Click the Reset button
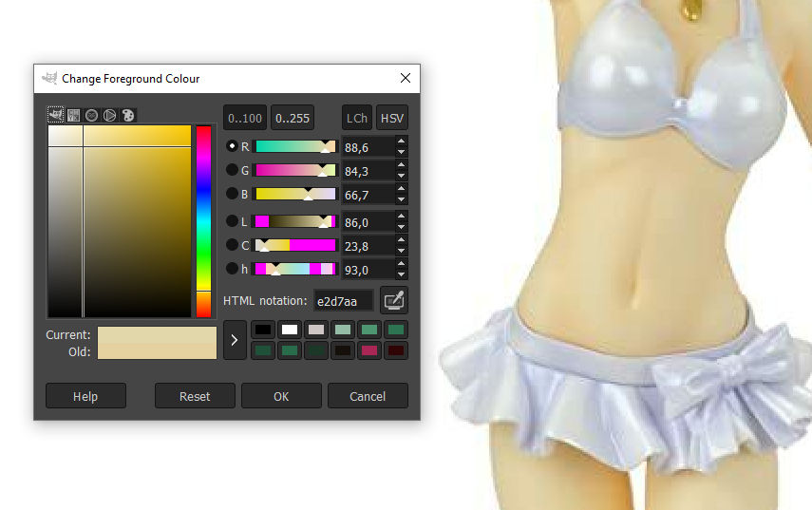The height and width of the screenshot is (510, 812). tap(195, 396)
